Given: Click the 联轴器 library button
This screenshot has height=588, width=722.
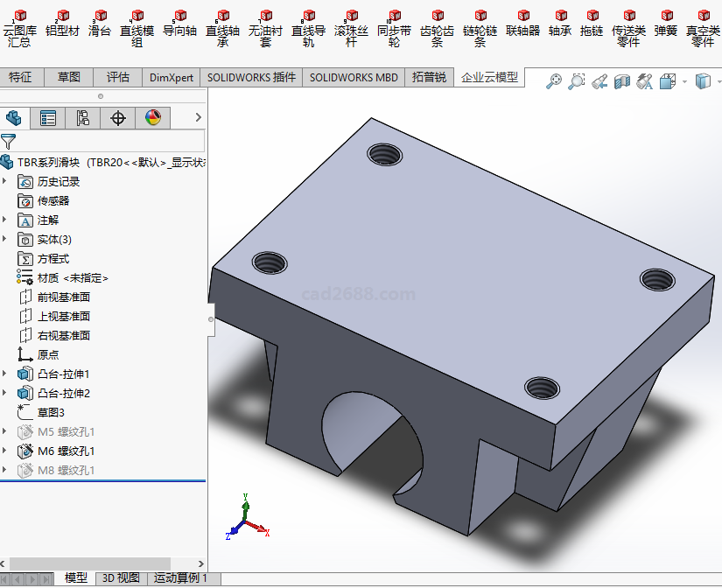Looking at the screenshot, I should point(523,24).
